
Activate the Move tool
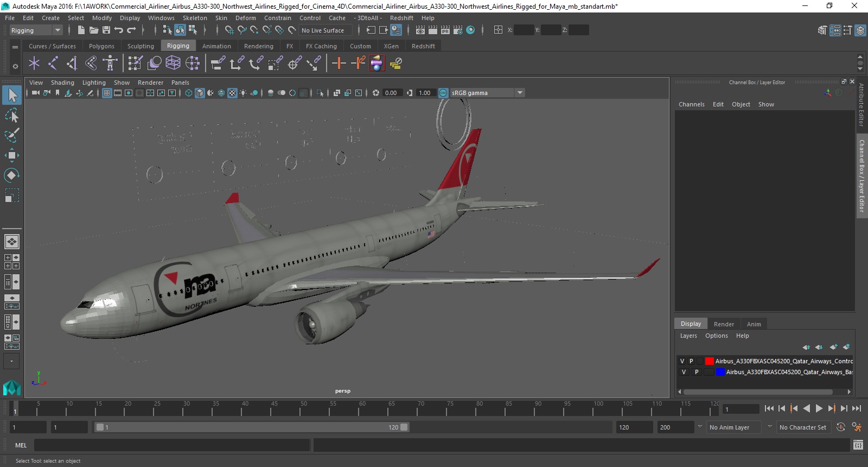12,155
